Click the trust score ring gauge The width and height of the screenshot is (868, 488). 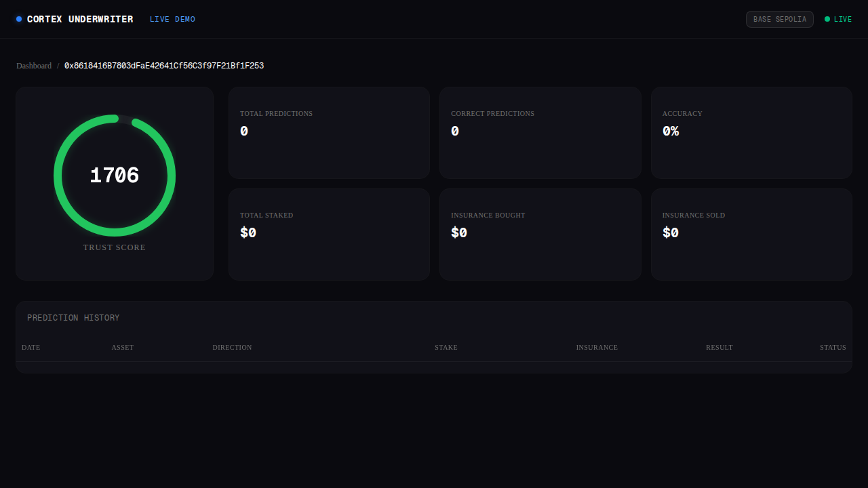tap(115, 176)
